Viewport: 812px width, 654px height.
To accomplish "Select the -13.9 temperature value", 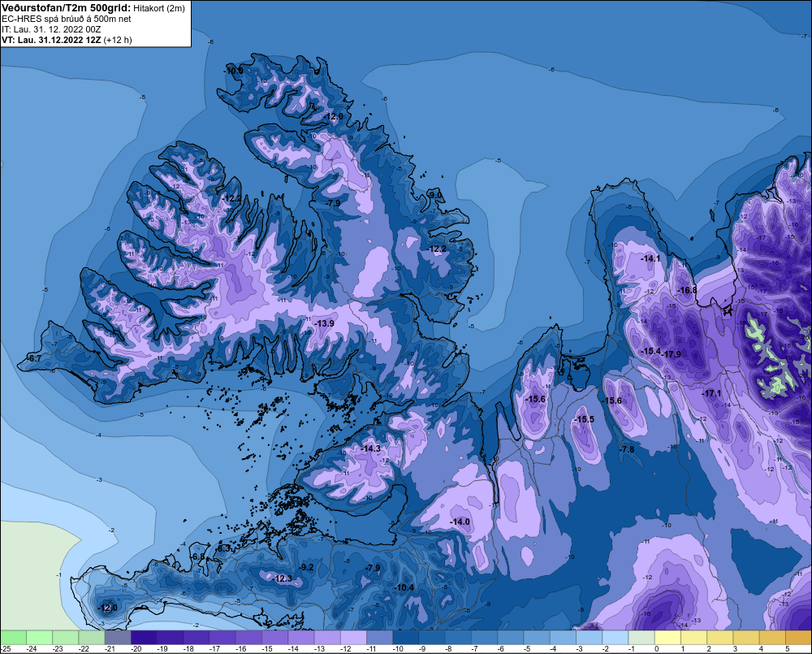I will [x=325, y=323].
